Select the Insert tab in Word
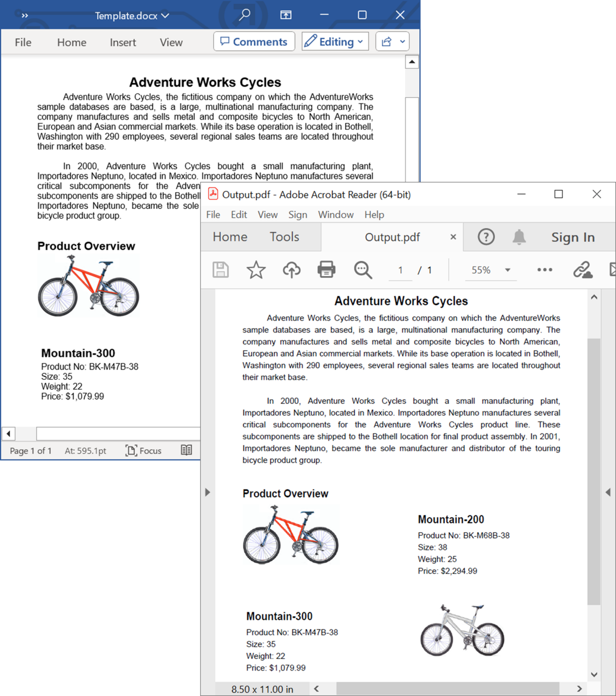 coord(122,42)
